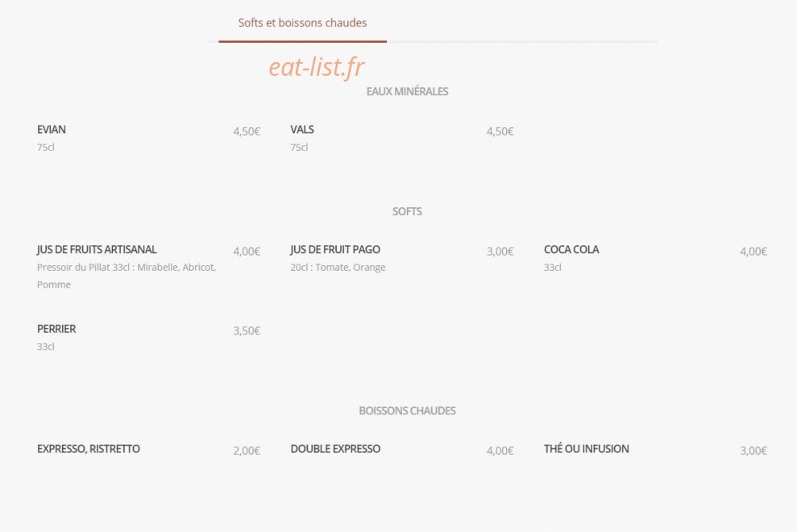Image resolution: width=797 pixels, height=532 pixels.
Task: Click the BOISSONS CHAUDES section heading
Action: pos(407,411)
